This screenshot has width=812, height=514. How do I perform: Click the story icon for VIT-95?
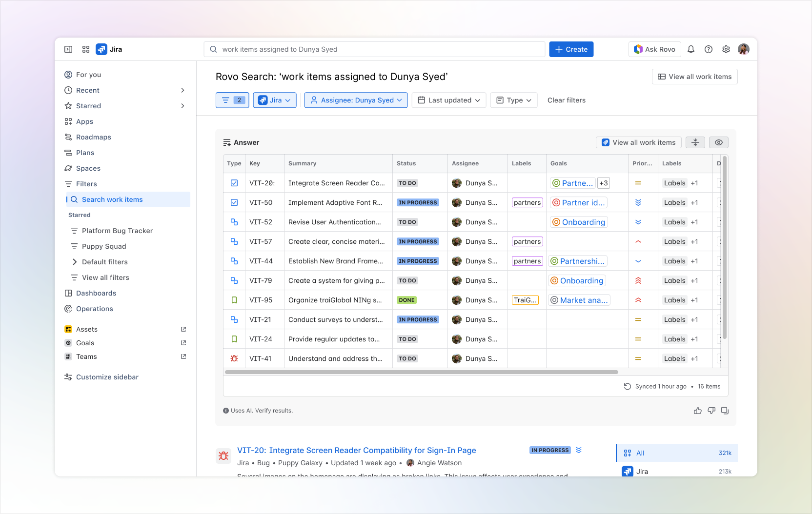pos(234,300)
